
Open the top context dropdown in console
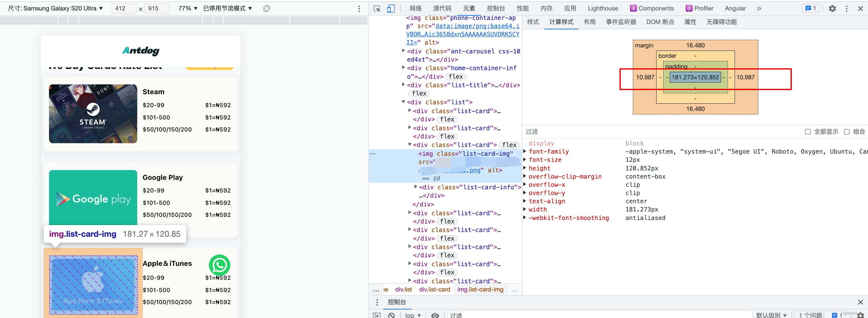coord(413,315)
